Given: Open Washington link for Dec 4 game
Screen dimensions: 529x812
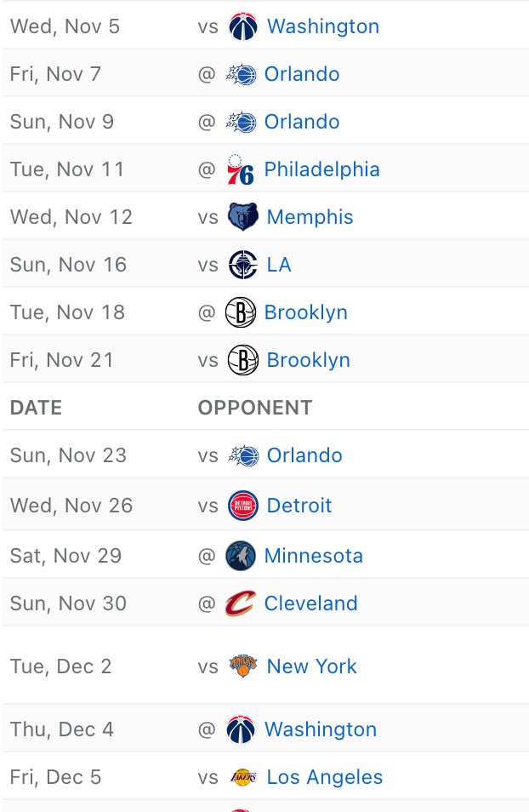Looking at the screenshot, I should point(320,729).
